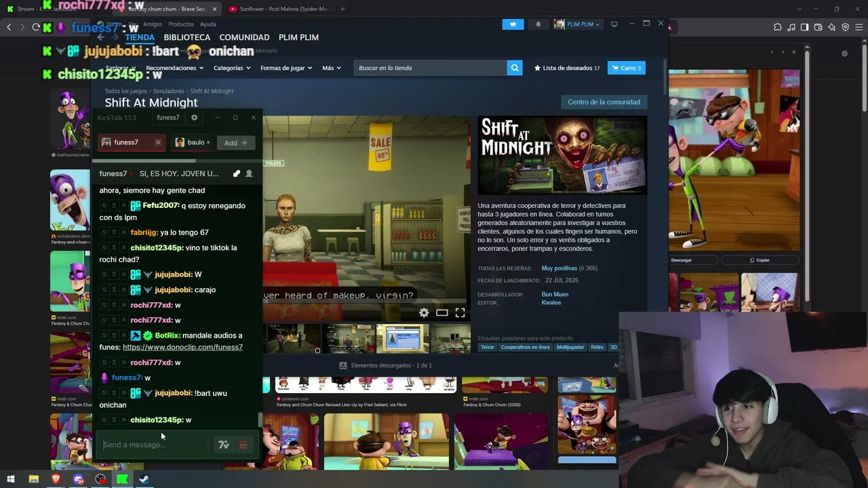Viewport: 868px width, 488px height.
Task: Select the computer-screen screenshot thumbnail
Action: [403, 339]
